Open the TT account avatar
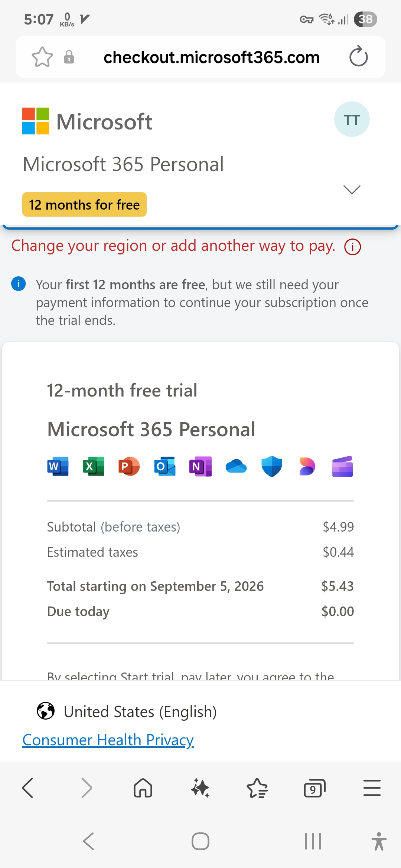The height and width of the screenshot is (868, 401). point(352,119)
